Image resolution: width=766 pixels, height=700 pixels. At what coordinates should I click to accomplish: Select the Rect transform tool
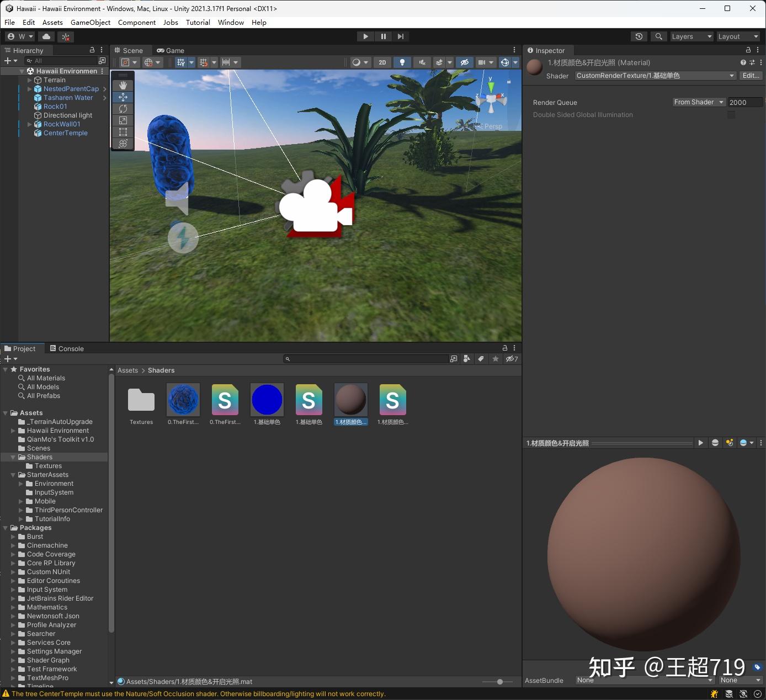click(x=123, y=132)
